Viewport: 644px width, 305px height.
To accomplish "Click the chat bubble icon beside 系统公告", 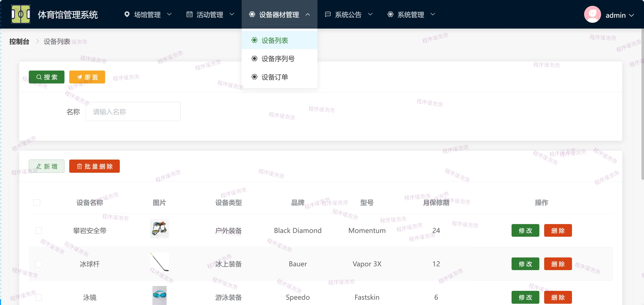I will coord(328,14).
